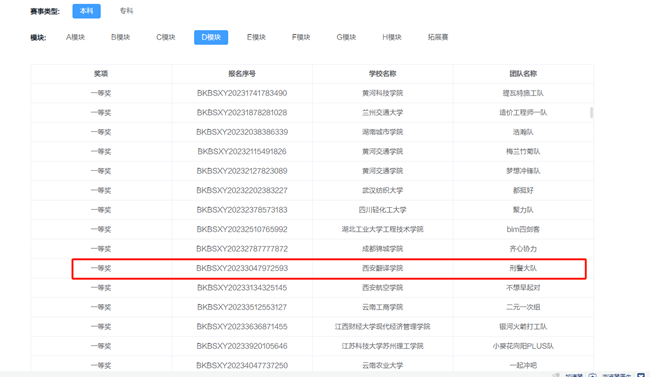
Task: Click the 团队名称 column header
Action: point(523,74)
